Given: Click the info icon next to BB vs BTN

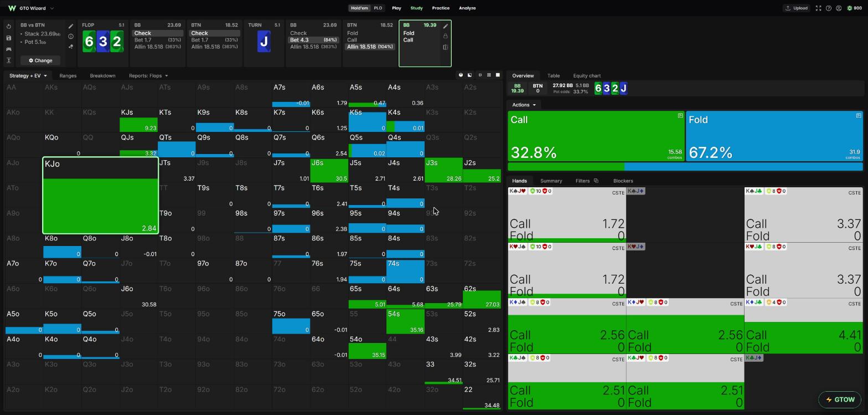Looking at the screenshot, I should pyautogui.click(x=71, y=37).
